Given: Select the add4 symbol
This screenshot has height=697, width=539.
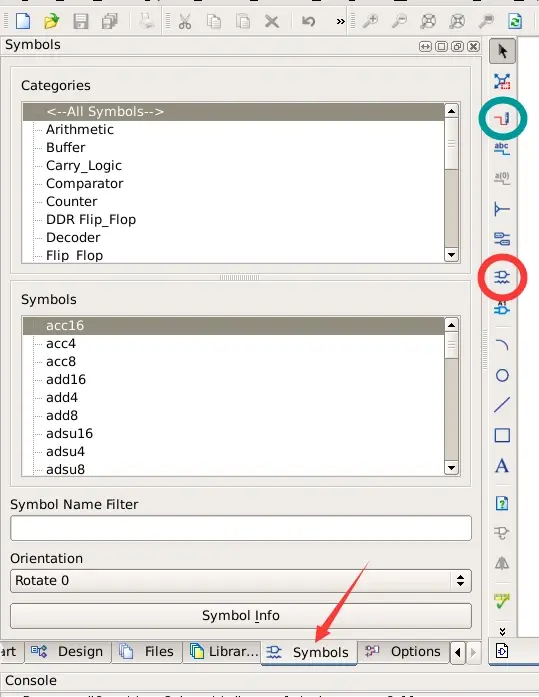Looking at the screenshot, I should (62, 397).
